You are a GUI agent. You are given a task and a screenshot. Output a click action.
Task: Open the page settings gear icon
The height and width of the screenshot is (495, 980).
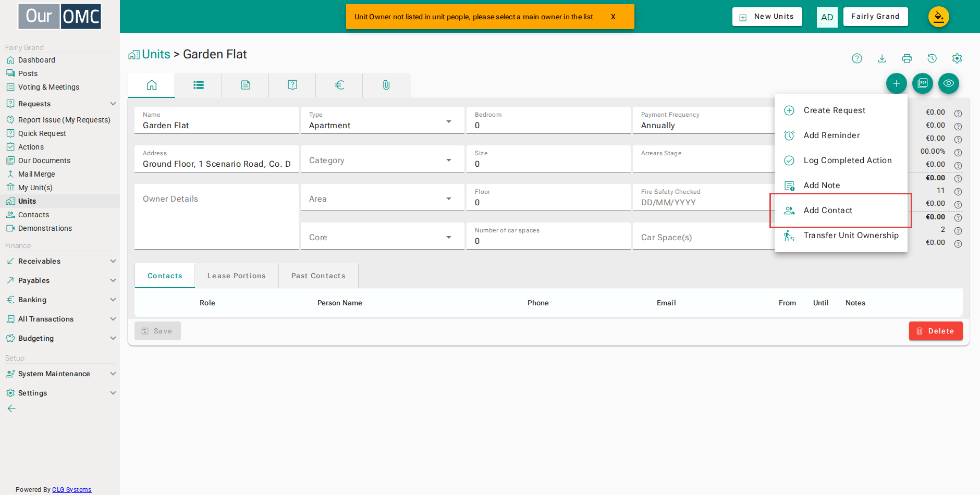coord(957,58)
